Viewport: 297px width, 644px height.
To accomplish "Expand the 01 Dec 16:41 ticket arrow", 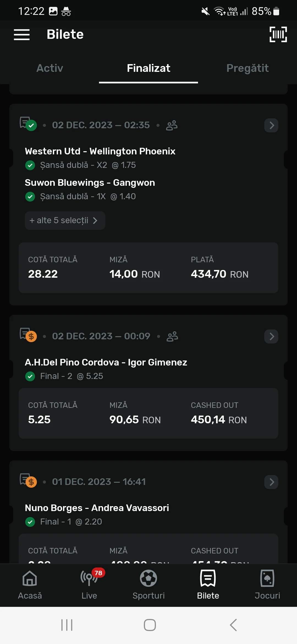I will click(x=271, y=482).
